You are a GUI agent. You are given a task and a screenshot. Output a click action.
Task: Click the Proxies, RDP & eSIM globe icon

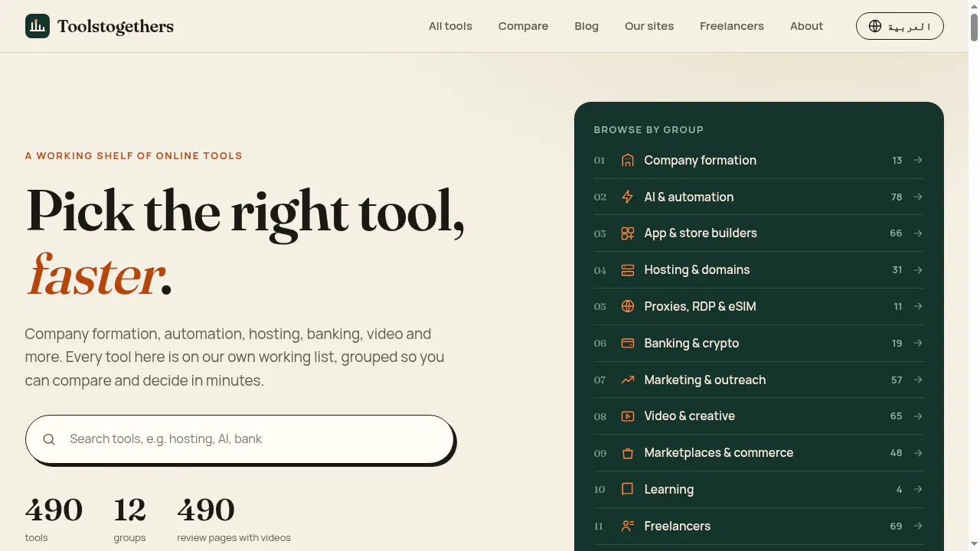click(x=628, y=306)
